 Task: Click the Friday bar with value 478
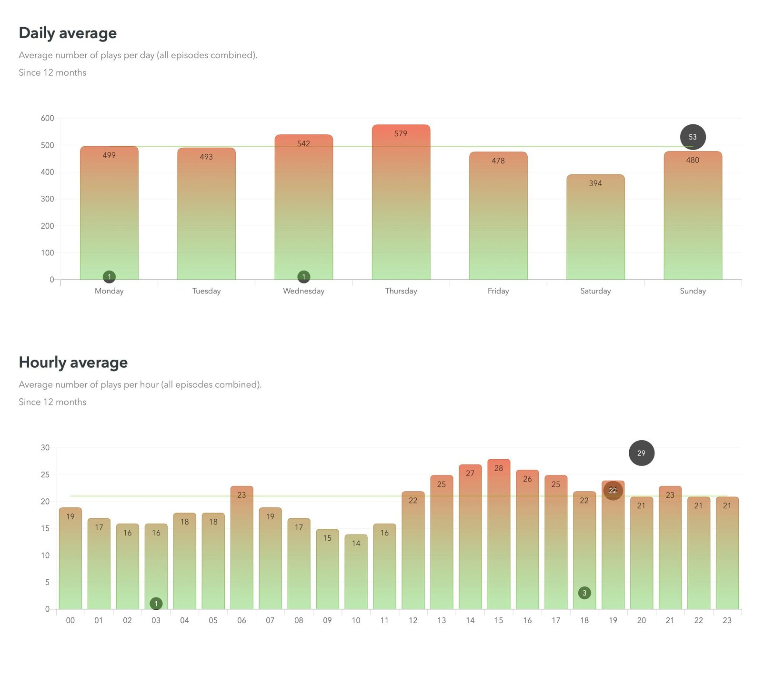[498, 217]
